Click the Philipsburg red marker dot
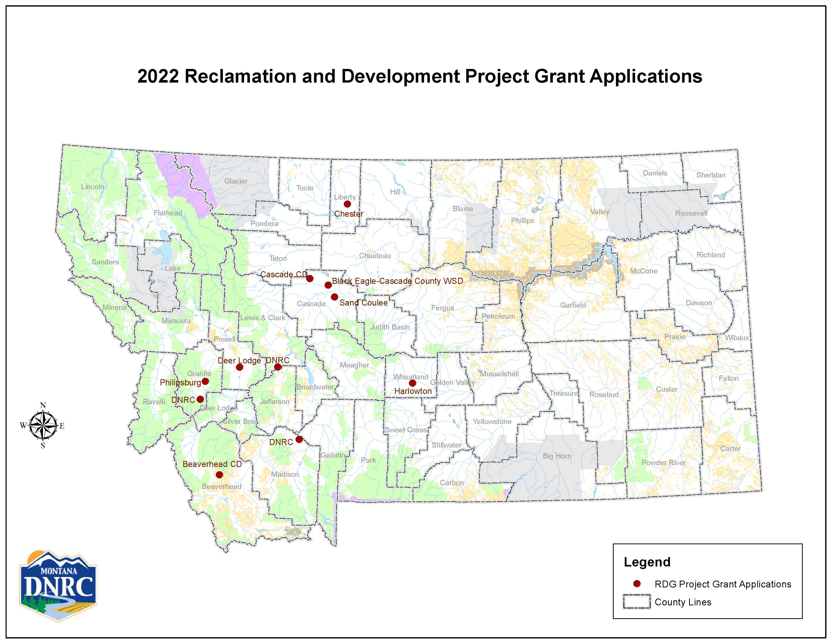833x644 pixels. coord(205,381)
